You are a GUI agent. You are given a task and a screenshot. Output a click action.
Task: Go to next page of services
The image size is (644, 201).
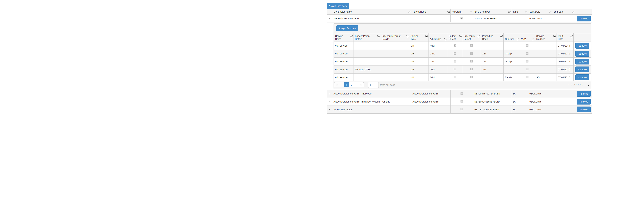[x=356, y=85]
